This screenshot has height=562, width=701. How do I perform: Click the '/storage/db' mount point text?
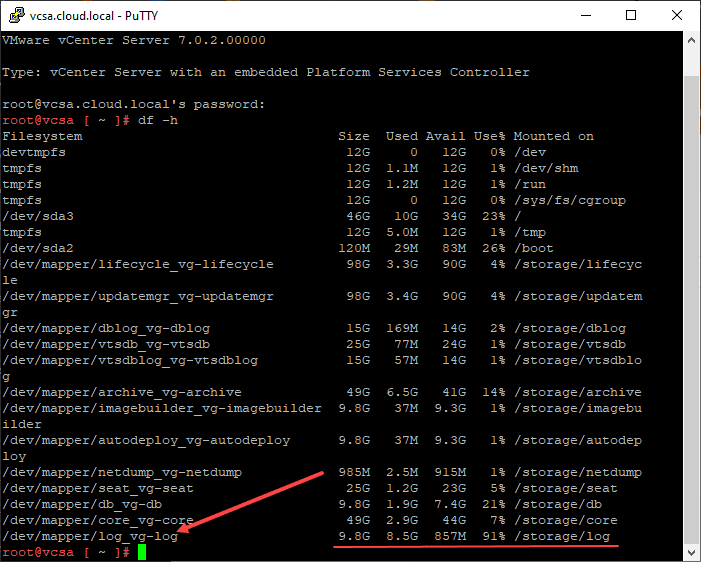tap(558, 504)
